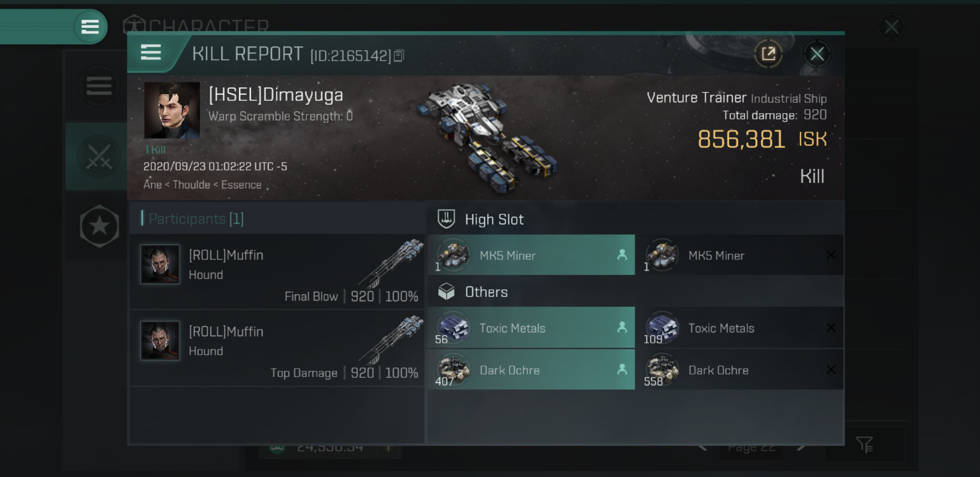
Task: Open Muffin's Final Blow participant entry
Action: pos(277,271)
